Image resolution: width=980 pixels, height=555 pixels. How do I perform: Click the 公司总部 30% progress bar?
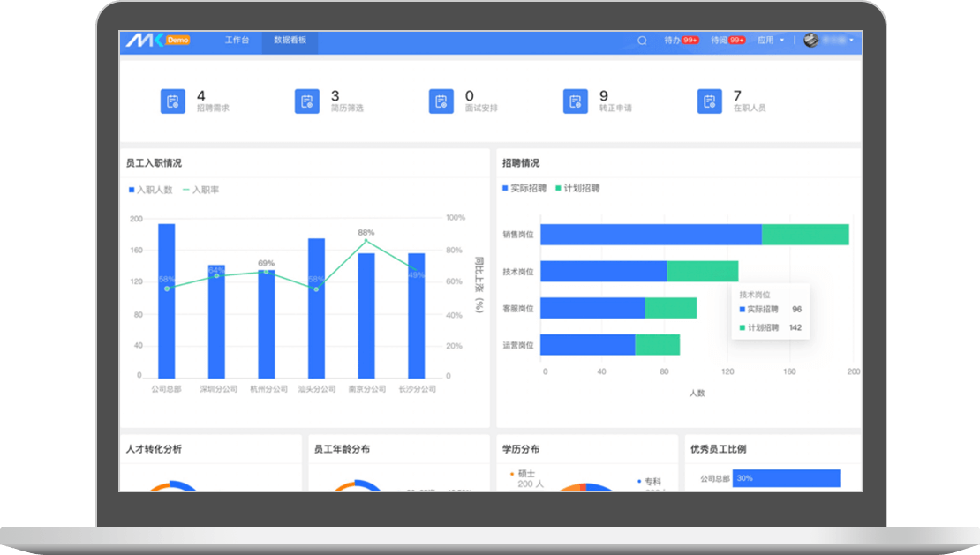pos(786,478)
